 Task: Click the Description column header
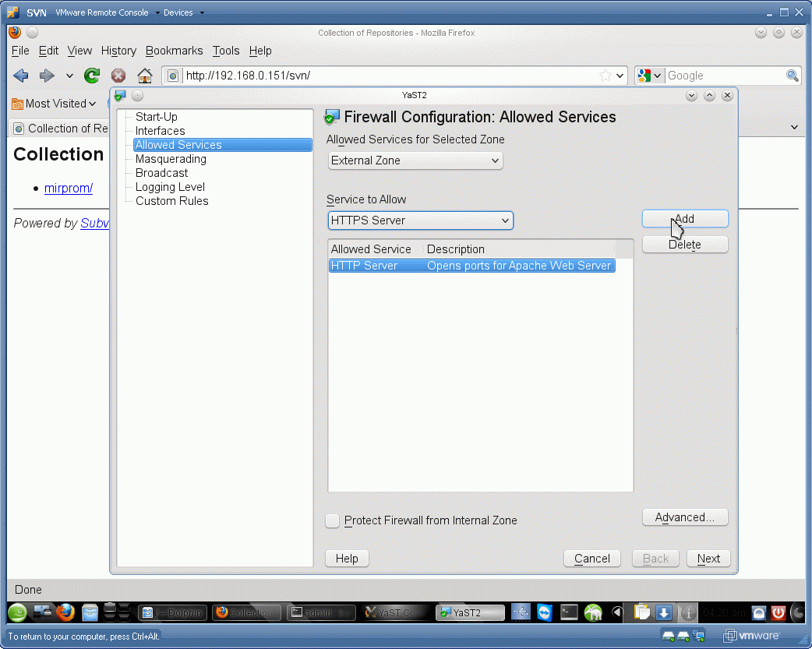click(x=520, y=249)
